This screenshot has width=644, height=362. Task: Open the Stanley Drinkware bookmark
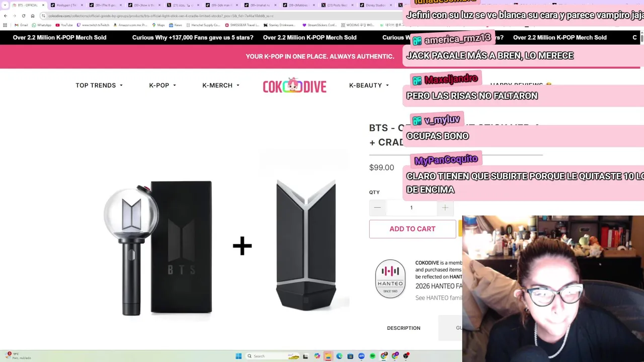pos(279,25)
